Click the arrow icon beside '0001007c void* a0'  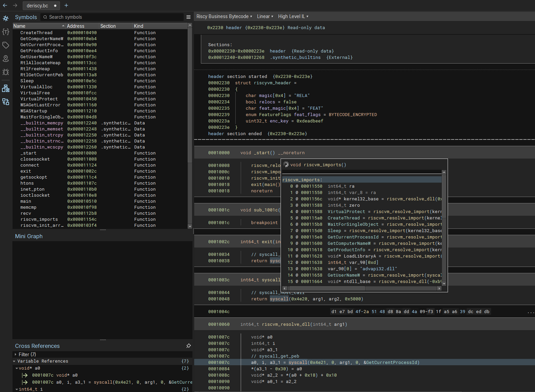coord(25,375)
